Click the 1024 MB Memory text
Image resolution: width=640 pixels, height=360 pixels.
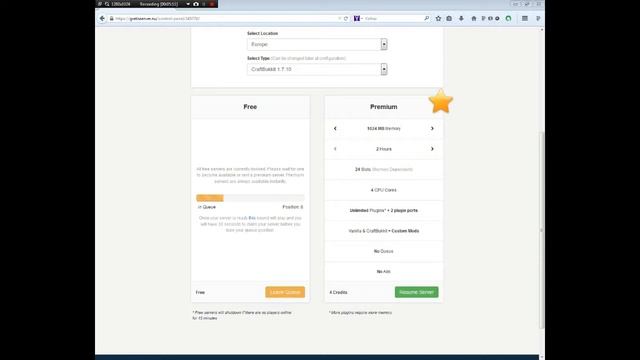click(384, 129)
